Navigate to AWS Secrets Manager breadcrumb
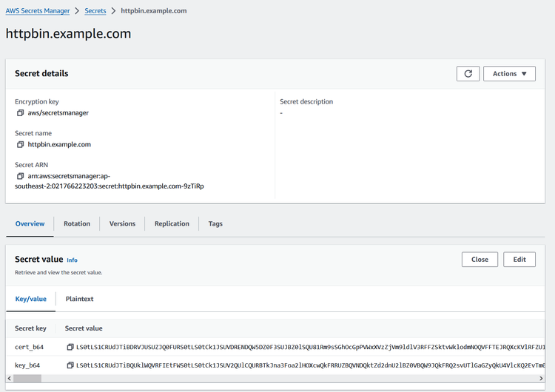Image resolution: width=555 pixels, height=392 pixels. [38, 11]
